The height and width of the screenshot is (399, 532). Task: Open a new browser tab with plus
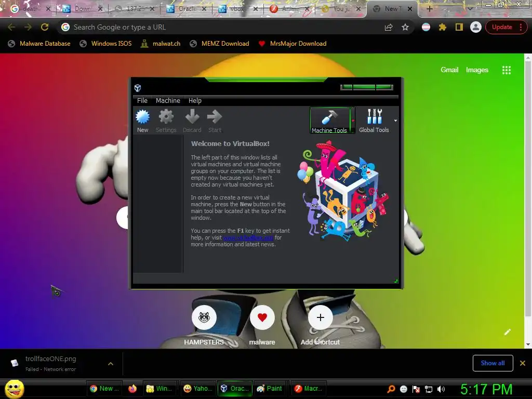430,9
